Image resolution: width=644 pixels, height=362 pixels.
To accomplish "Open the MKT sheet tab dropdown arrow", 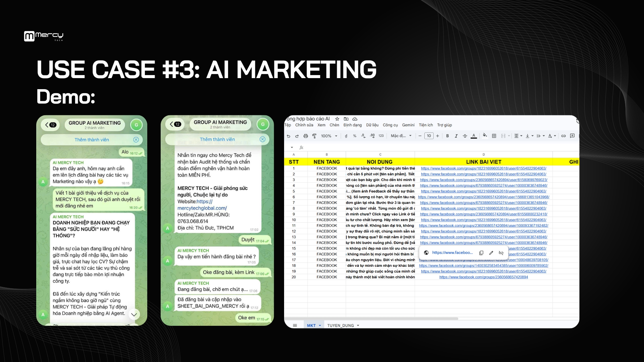I will (x=320, y=325).
